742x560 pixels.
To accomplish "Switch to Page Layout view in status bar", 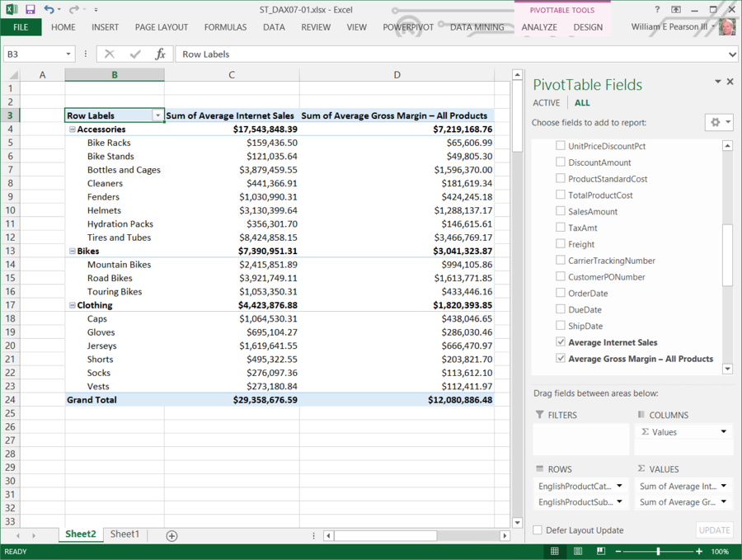I will click(x=578, y=551).
